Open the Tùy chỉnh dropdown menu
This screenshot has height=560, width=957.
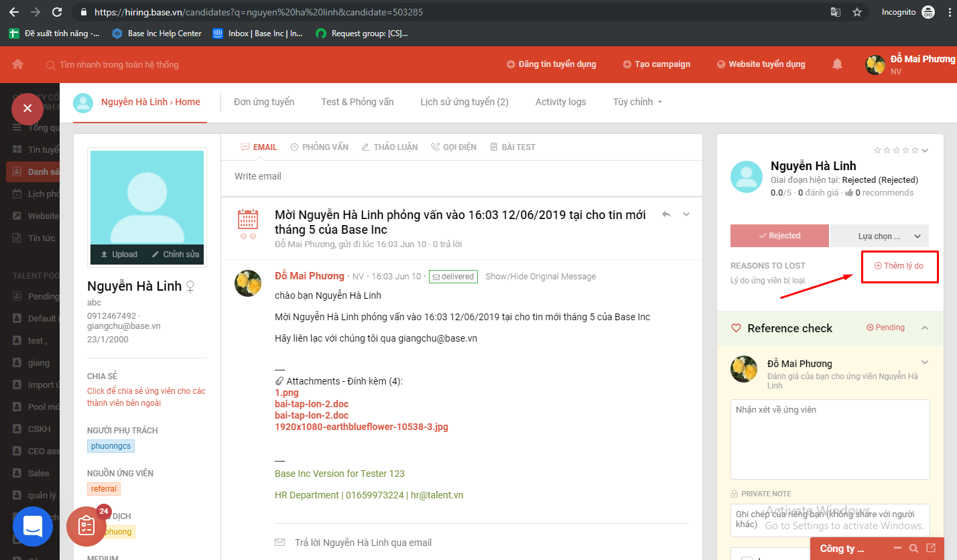point(637,102)
